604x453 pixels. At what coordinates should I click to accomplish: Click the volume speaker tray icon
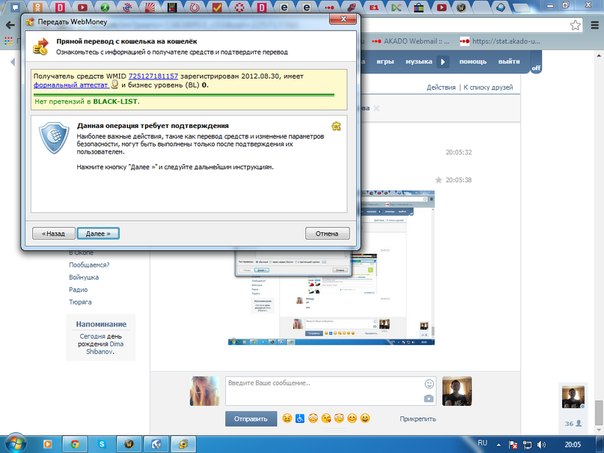point(541,445)
